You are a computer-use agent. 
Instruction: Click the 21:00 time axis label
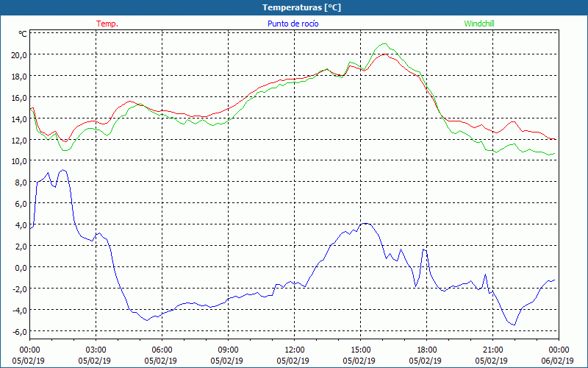click(x=492, y=350)
